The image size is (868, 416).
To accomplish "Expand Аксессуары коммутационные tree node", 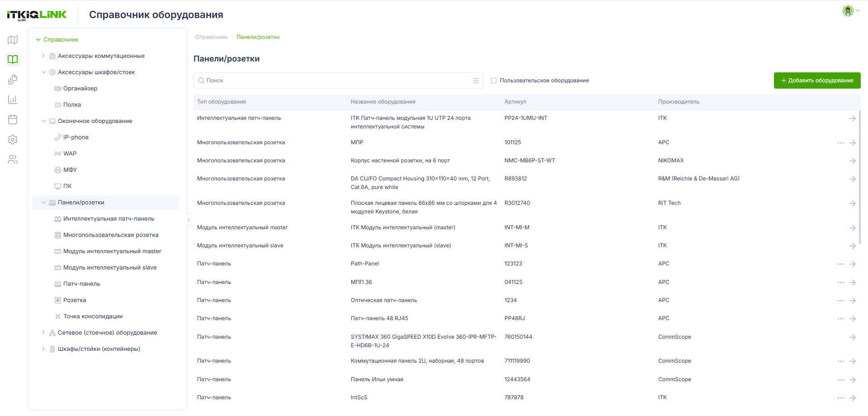I will (43, 56).
